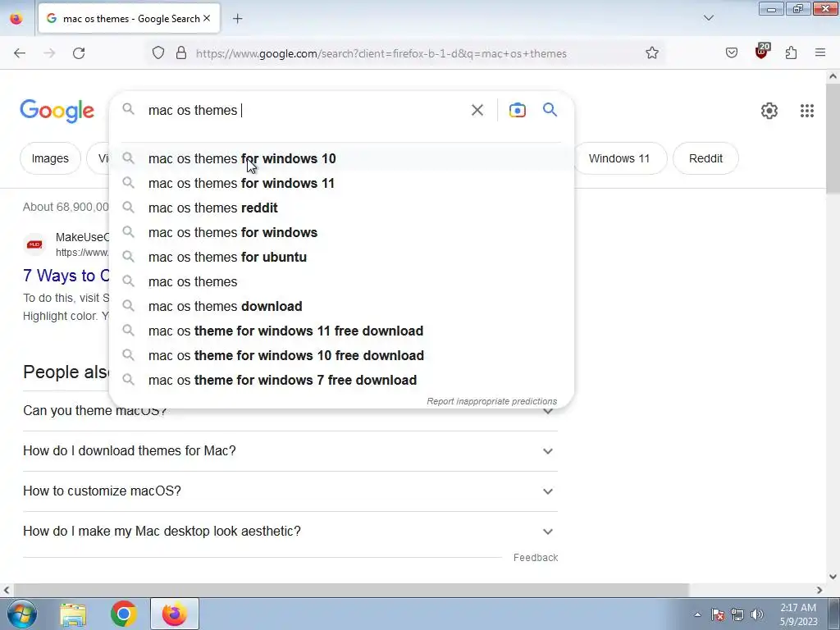840x630 pixels.
Task: Click the vertical scrollbar thumb
Action: pos(833,139)
